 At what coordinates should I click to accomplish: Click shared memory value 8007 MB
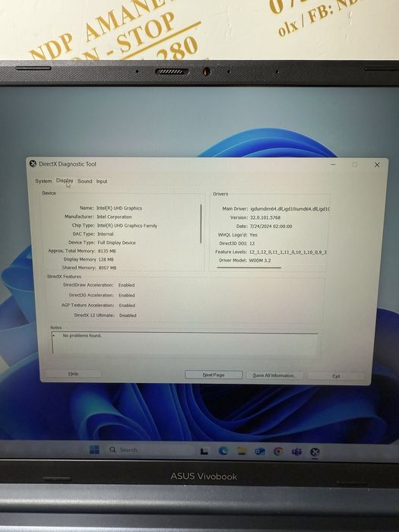coord(107,268)
